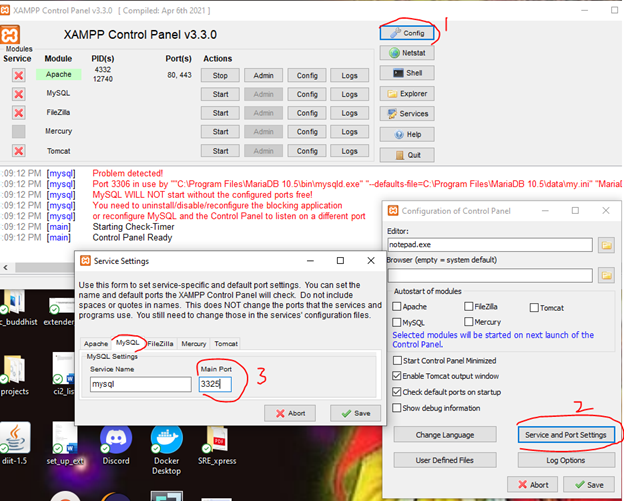
Task: Click the Editor field showing notepad.exe
Action: 490,245
